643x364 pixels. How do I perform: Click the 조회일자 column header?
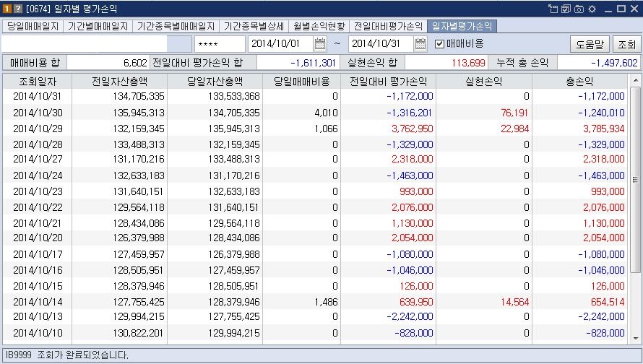pyautogui.click(x=38, y=82)
